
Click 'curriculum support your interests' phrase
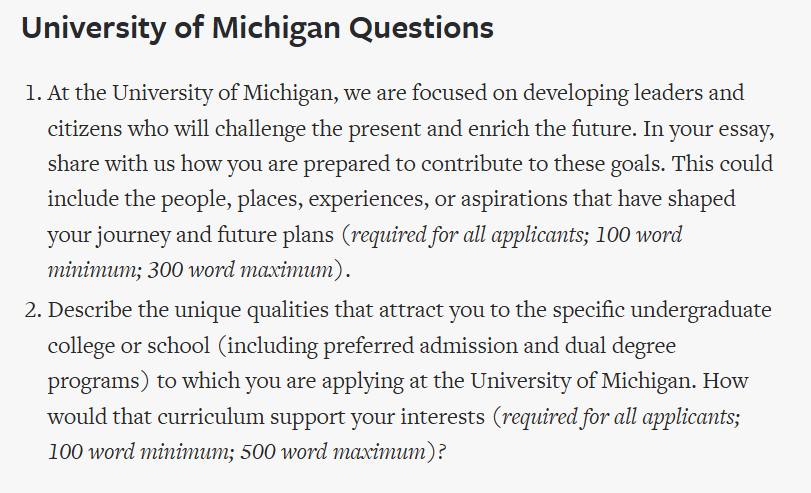point(321,417)
